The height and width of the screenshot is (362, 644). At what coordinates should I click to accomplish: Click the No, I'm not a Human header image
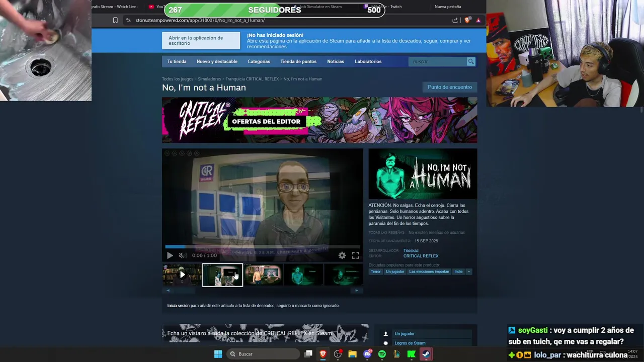[x=423, y=174]
